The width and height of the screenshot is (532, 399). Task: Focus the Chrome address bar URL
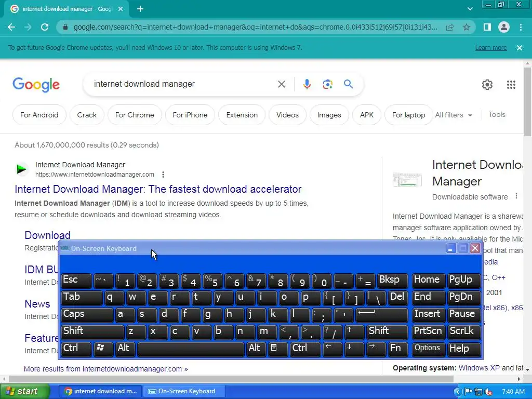(255, 27)
